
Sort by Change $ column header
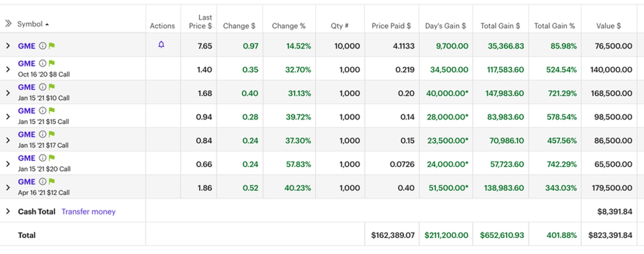click(x=239, y=26)
